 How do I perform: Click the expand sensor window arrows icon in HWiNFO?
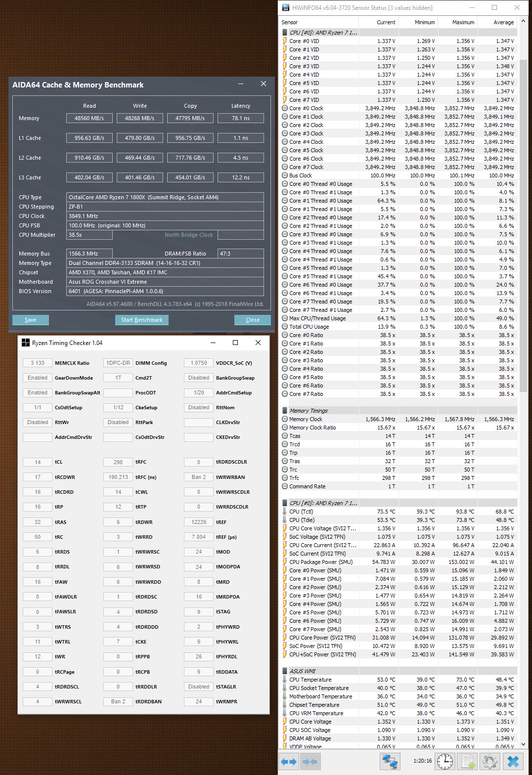[288, 762]
